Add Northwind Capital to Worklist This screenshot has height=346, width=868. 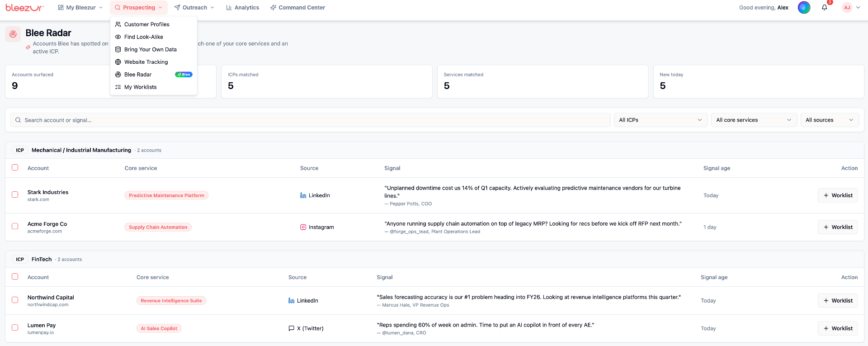[x=838, y=301]
